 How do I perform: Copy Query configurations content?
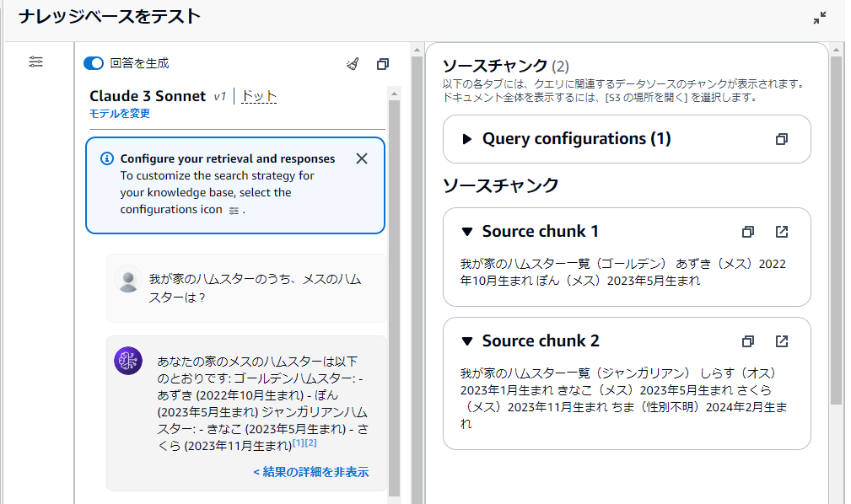(782, 139)
